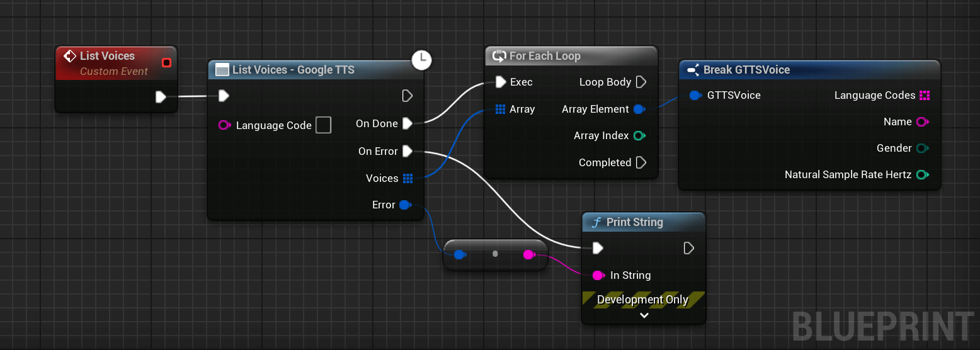Click the On Done label
This screenshot has height=350, width=980.
pos(377,123)
